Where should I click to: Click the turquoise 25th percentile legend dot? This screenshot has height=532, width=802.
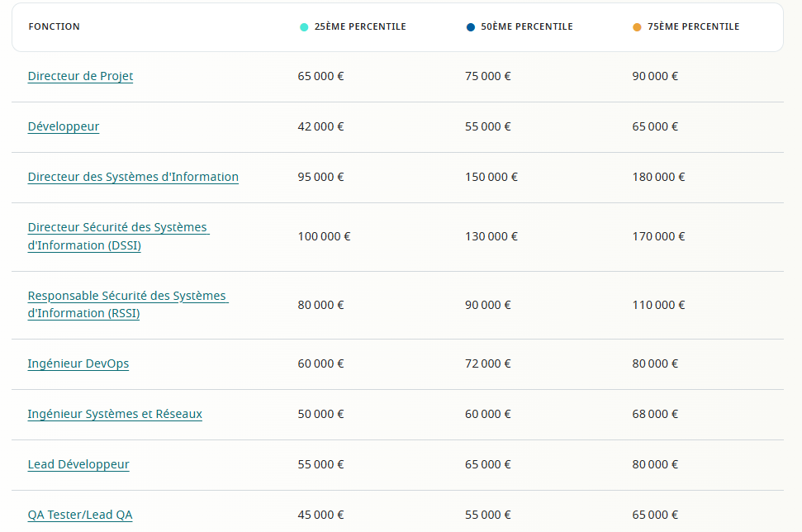point(304,27)
